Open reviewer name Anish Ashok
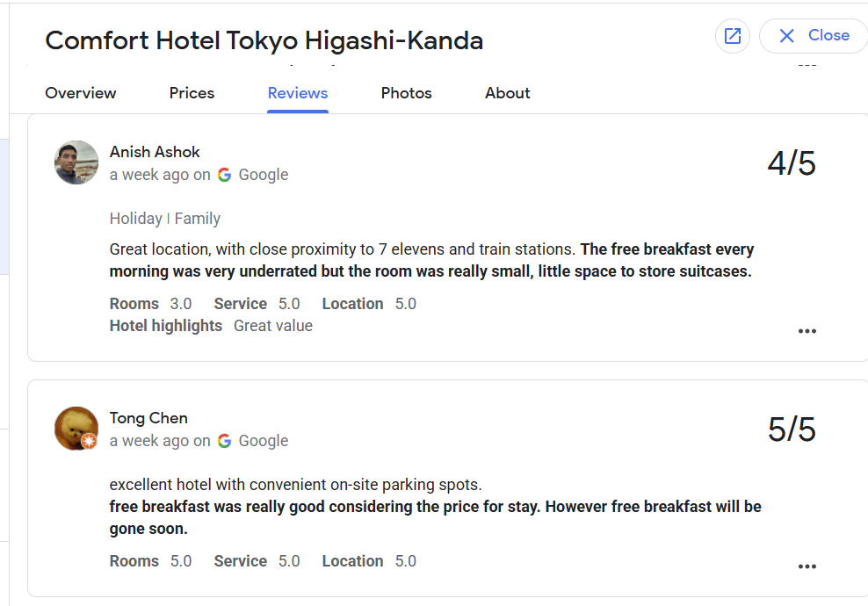 click(155, 152)
